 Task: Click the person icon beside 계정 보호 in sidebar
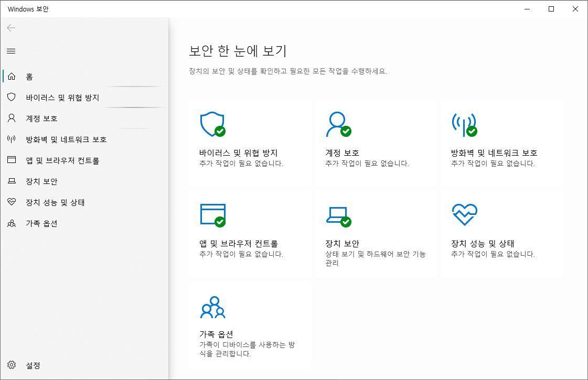(12, 118)
